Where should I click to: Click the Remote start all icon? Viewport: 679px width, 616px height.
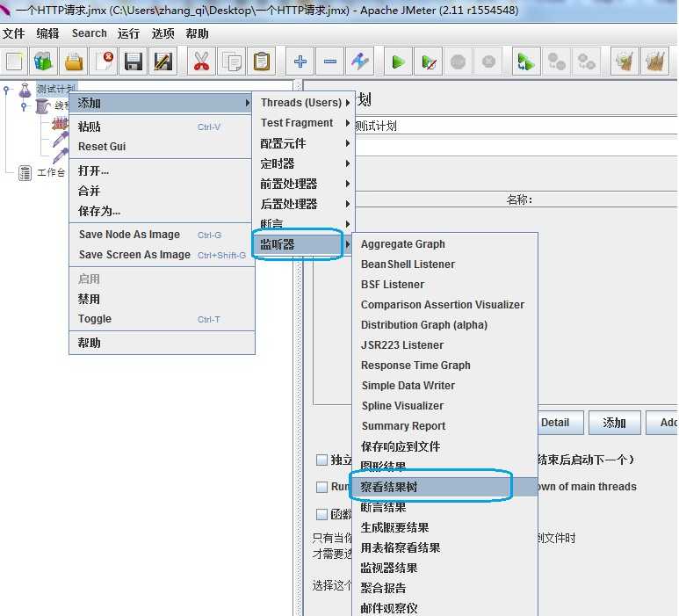526,62
